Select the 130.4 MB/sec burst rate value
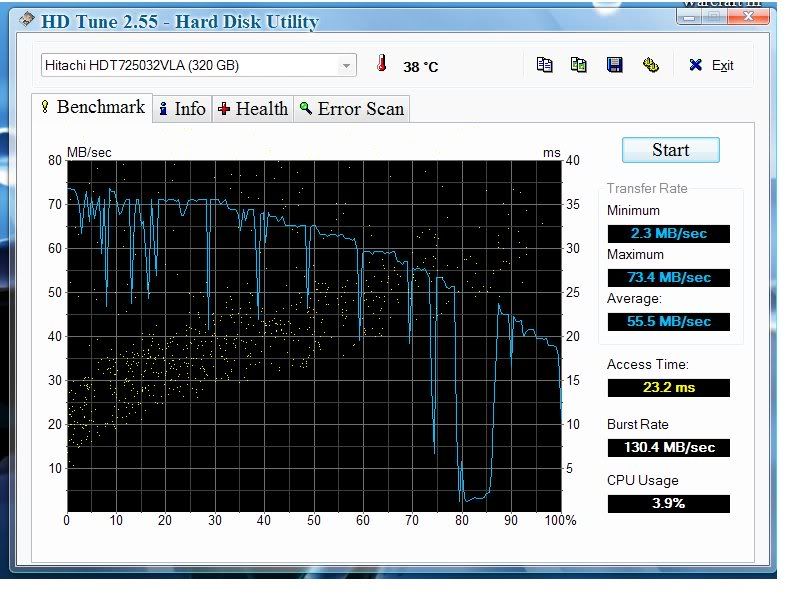This screenshot has height=600, width=803. click(668, 447)
